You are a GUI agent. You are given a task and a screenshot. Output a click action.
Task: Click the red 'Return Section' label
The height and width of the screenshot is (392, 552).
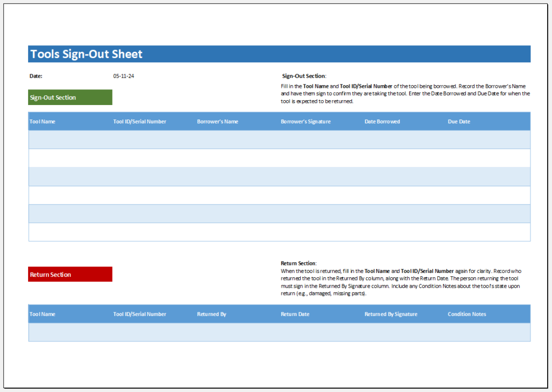click(70, 274)
